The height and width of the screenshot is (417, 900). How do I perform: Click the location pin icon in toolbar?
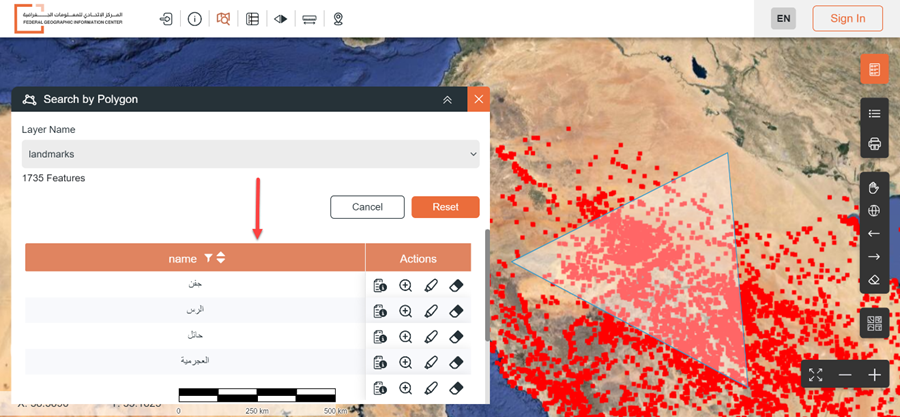338,19
